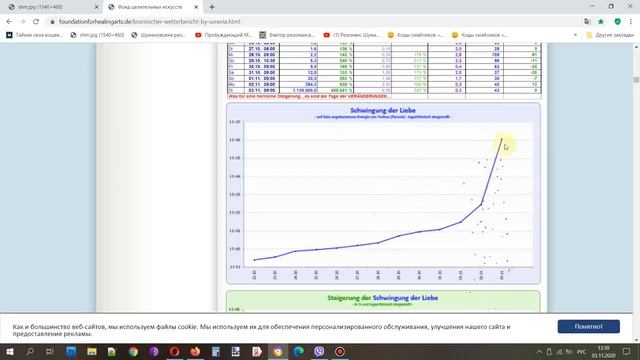
Task: Open File Explorer from the taskbar
Action: tap(92, 351)
